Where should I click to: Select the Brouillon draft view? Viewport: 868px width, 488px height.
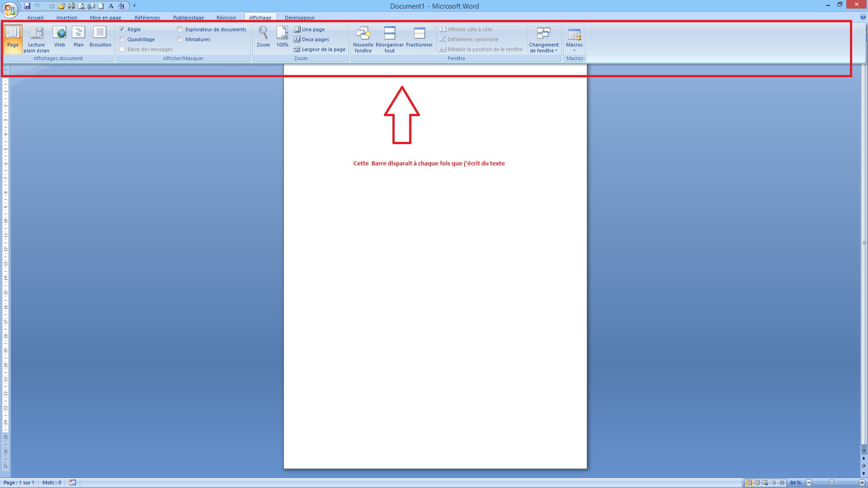click(100, 37)
